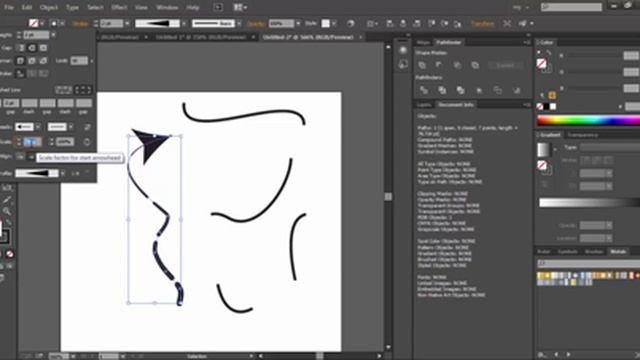This screenshot has height=360, width=640.
Task: Select the None swatch in the Color panel
Action: [x=540, y=107]
